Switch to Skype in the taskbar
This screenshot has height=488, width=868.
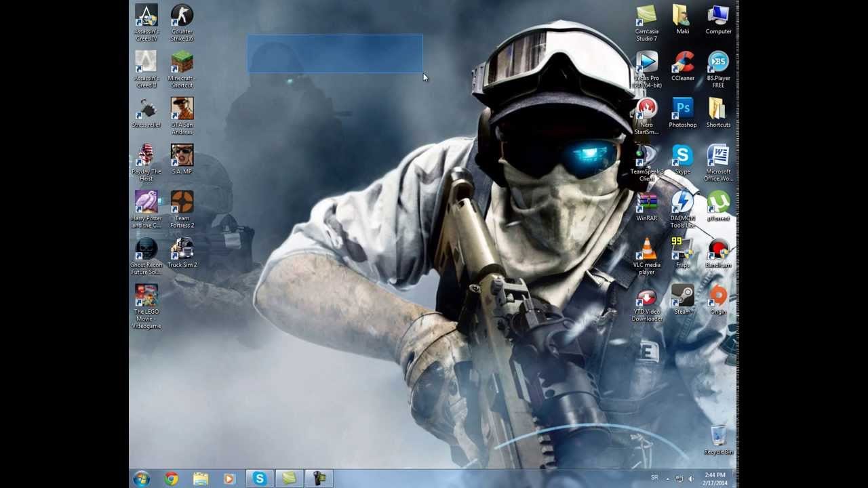tap(259, 479)
